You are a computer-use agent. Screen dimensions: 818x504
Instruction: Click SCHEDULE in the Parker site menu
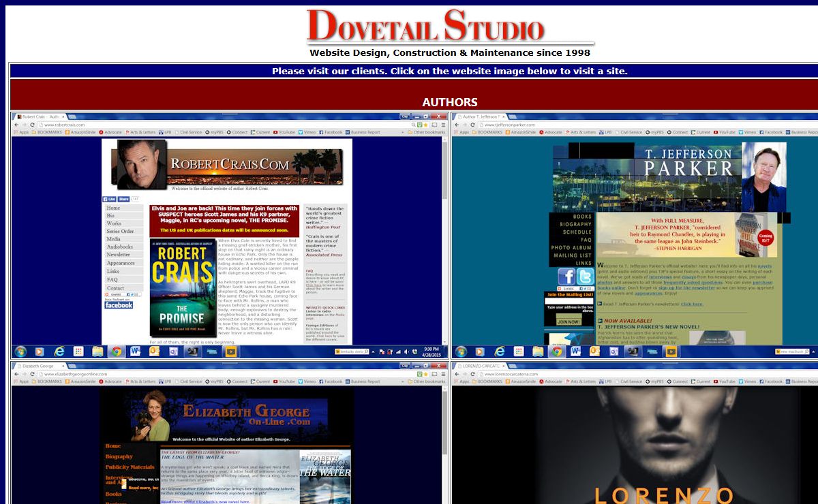pyautogui.click(x=577, y=232)
